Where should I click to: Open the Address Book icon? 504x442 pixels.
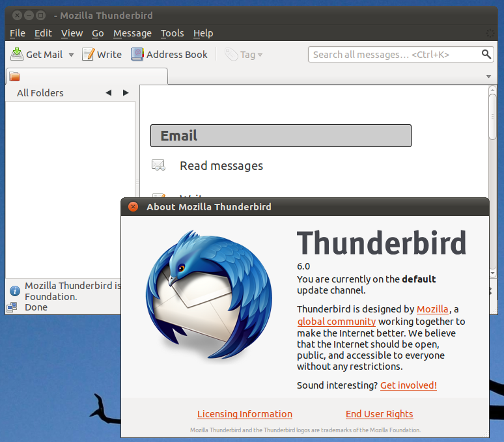pyautogui.click(x=137, y=54)
